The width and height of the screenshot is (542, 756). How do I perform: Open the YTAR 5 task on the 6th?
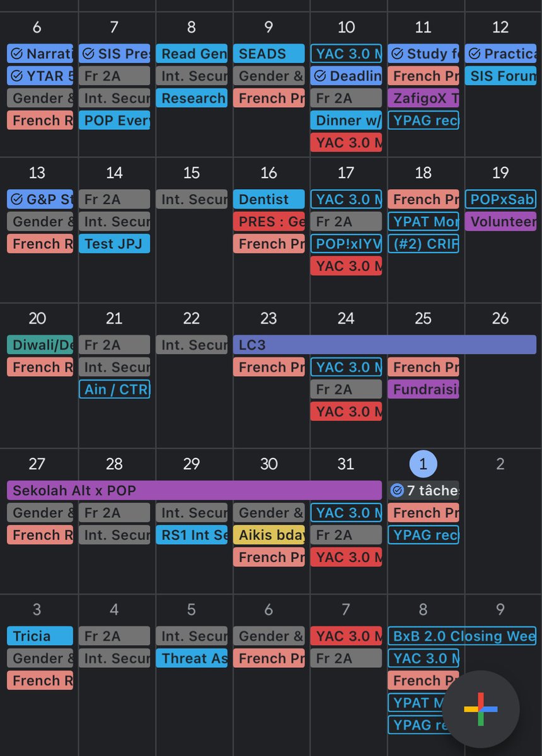40,76
